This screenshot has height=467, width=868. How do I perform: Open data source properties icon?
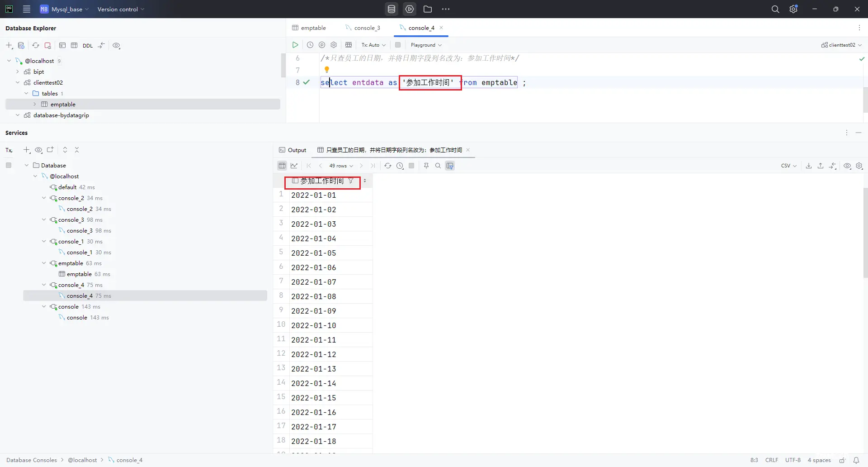pos(21,45)
